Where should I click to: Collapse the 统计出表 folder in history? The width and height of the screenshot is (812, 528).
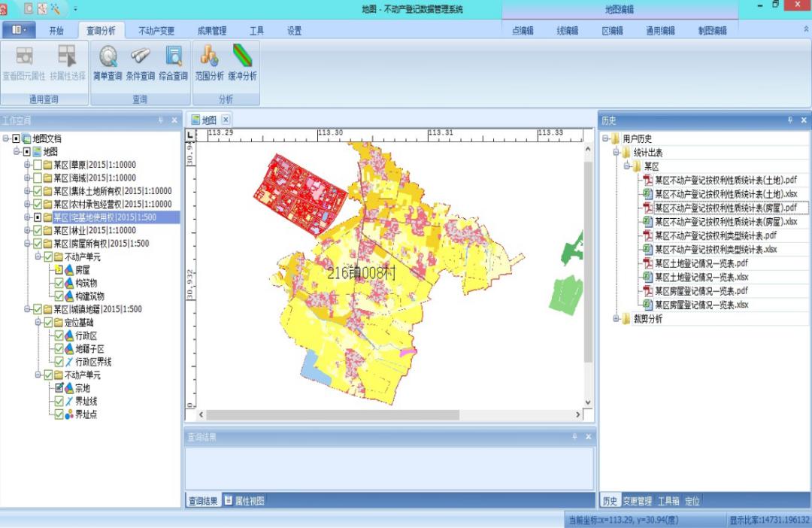616,153
